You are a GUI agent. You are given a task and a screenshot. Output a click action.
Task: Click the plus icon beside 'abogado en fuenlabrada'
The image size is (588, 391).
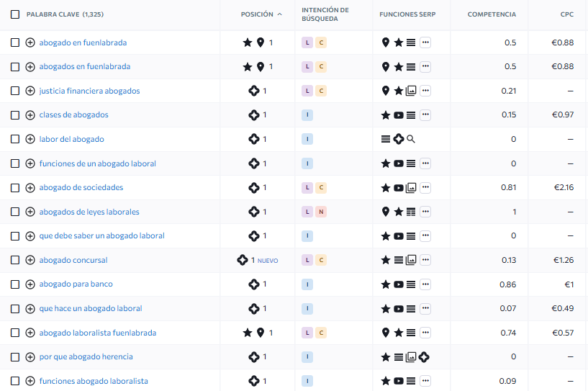30,42
